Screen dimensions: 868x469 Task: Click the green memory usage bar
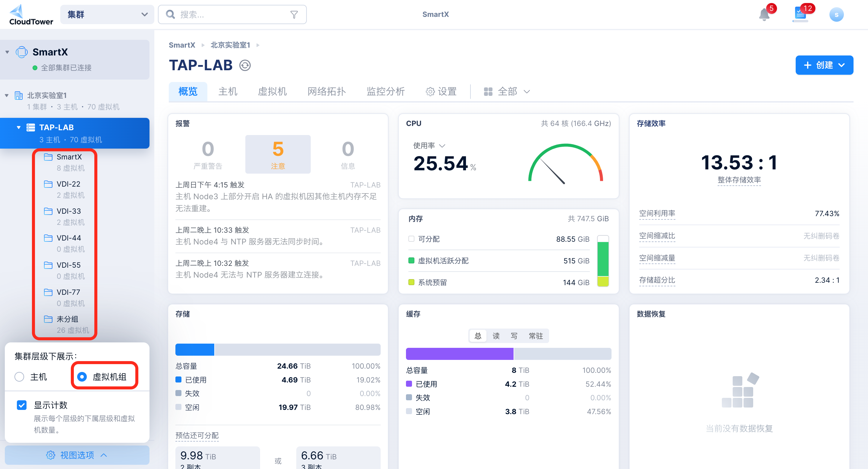pos(603,260)
